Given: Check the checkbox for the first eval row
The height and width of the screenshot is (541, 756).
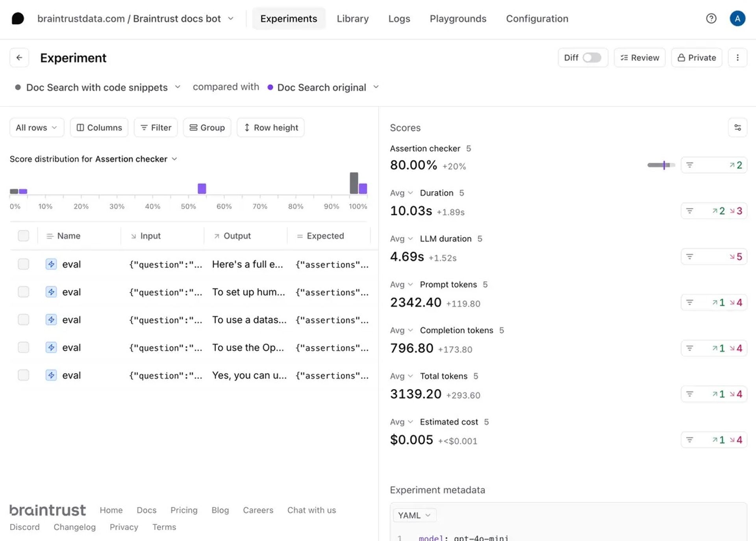Looking at the screenshot, I should 24,264.
